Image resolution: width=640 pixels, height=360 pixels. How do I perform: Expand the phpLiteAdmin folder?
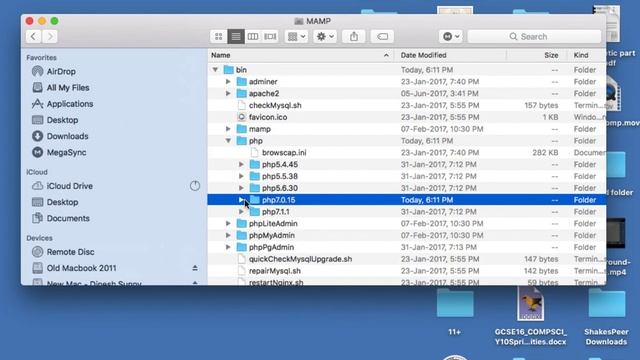[228, 224]
